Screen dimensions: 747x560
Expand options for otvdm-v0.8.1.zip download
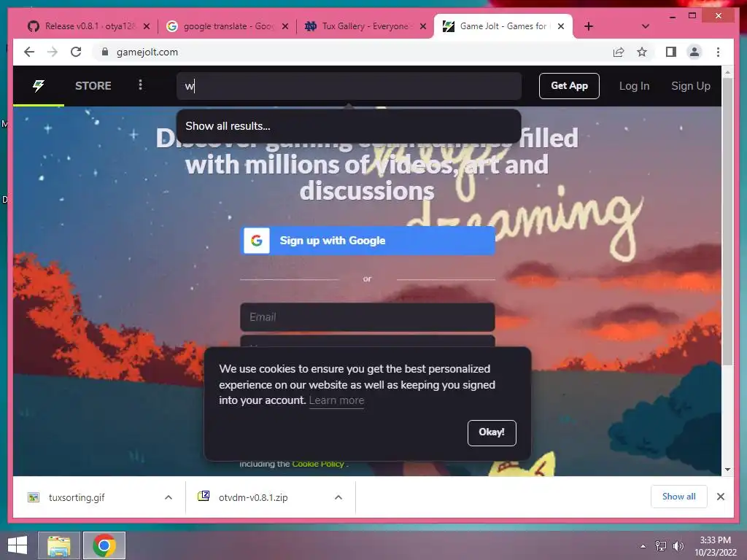[338, 497]
